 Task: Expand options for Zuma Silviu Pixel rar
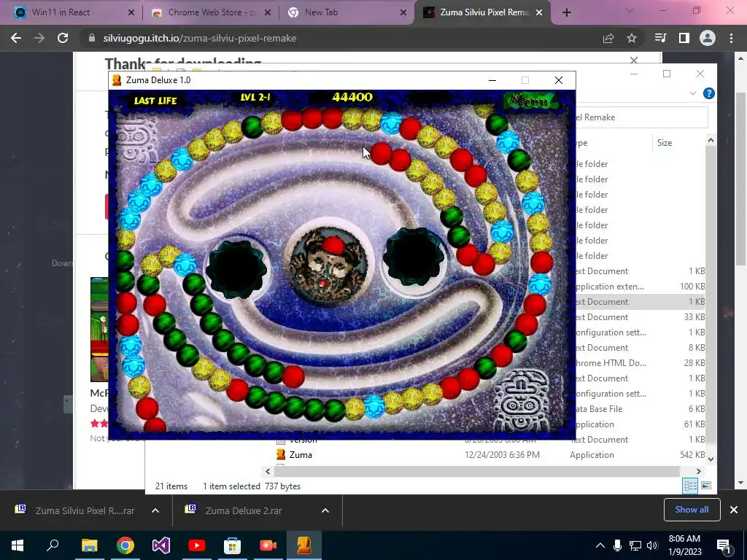[x=155, y=510]
